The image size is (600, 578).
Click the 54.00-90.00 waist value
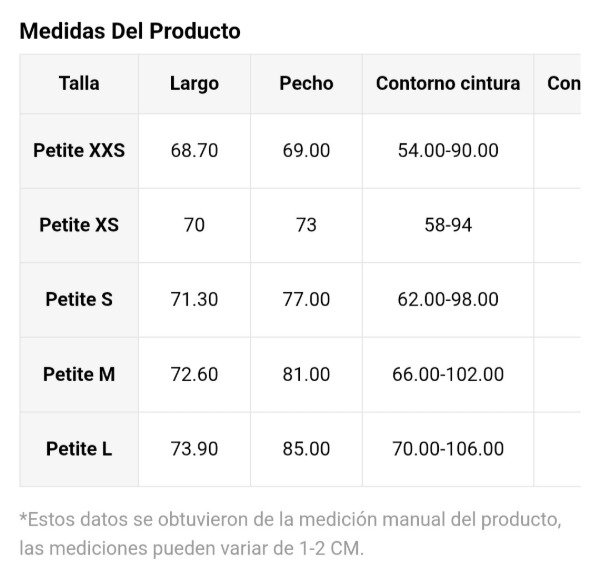point(448,150)
